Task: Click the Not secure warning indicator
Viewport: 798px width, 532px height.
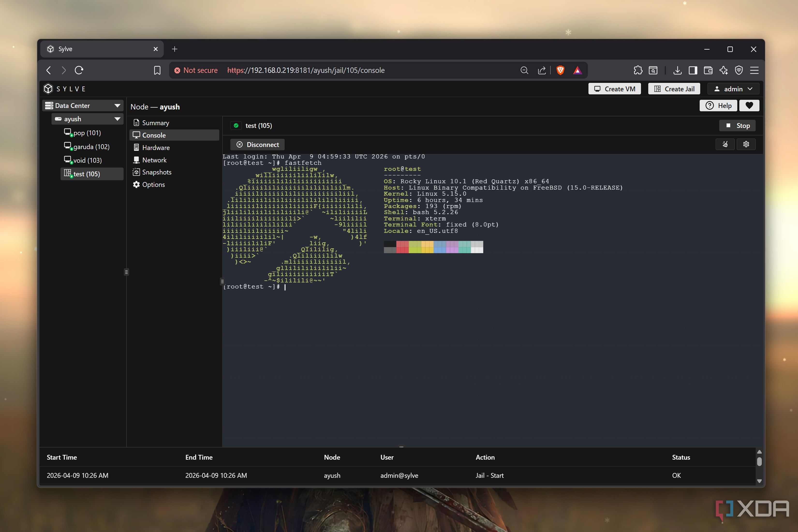Action: 196,70
